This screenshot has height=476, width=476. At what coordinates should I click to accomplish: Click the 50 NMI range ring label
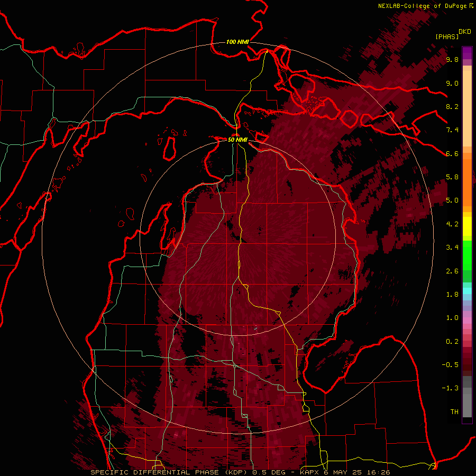237,140
